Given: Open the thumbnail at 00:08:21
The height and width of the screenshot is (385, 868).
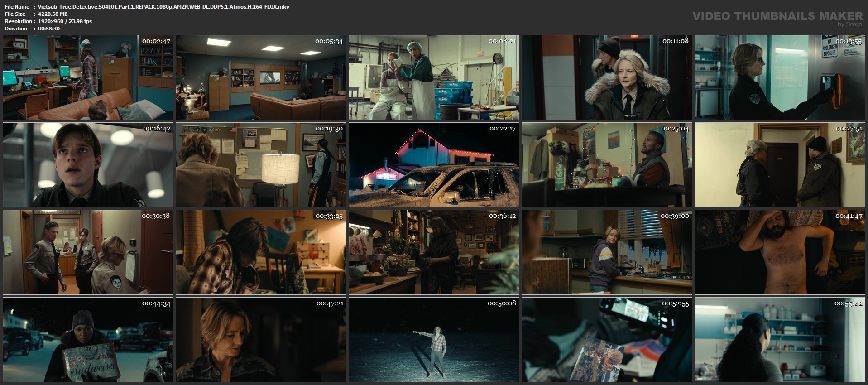Looking at the screenshot, I should pyautogui.click(x=434, y=77).
